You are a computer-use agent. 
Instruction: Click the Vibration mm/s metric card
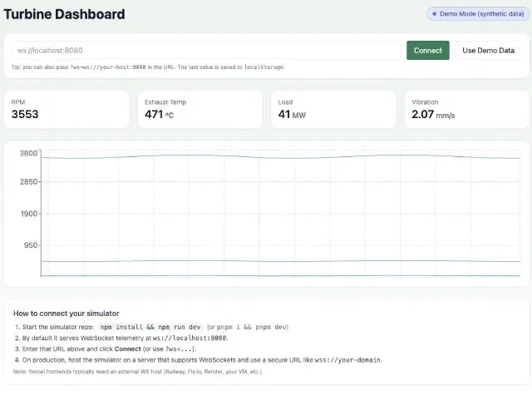pos(465,109)
